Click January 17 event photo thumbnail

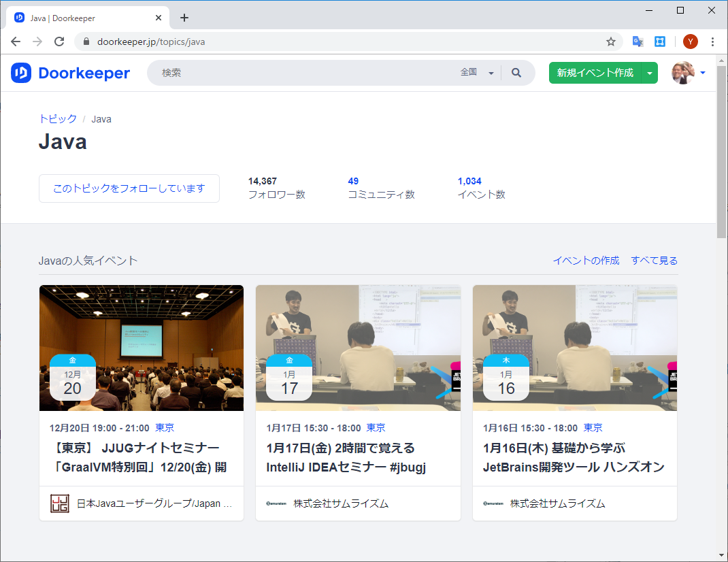coord(358,348)
